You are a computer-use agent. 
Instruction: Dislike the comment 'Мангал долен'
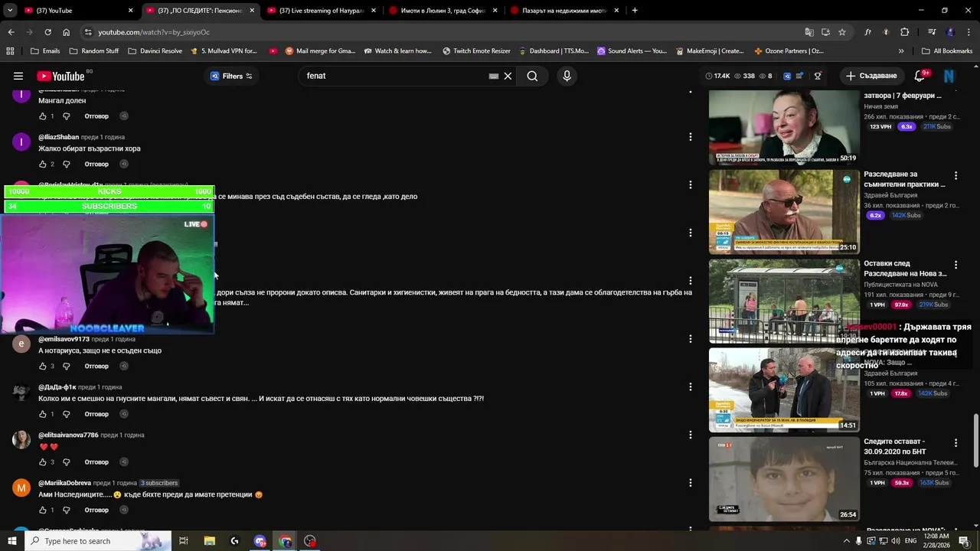(66, 116)
